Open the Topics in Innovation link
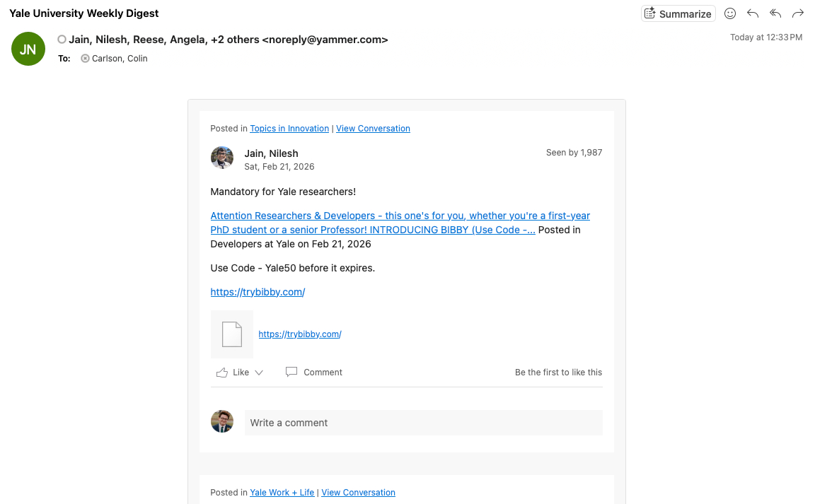The image size is (815, 504). (x=289, y=129)
